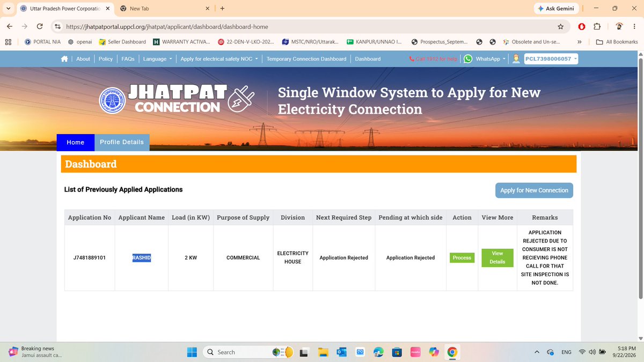Open Windows Start menu
The height and width of the screenshot is (362, 644).
tap(192, 352)
